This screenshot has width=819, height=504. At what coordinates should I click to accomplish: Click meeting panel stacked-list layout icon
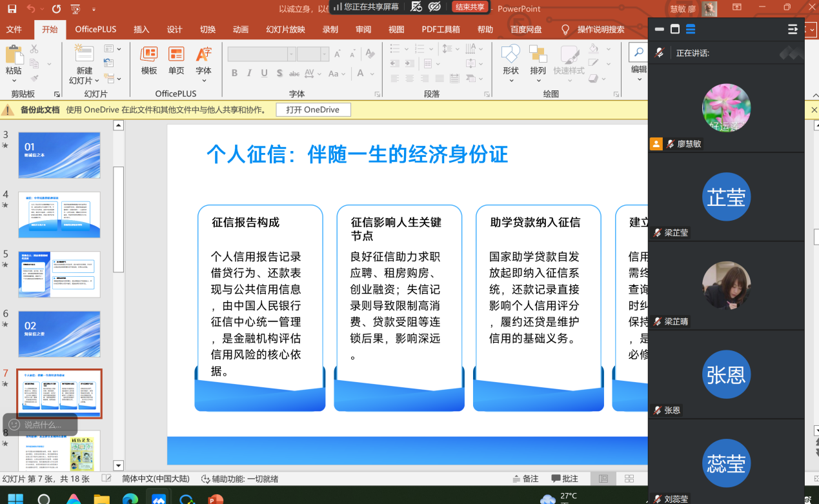click(x=691, y=29)
